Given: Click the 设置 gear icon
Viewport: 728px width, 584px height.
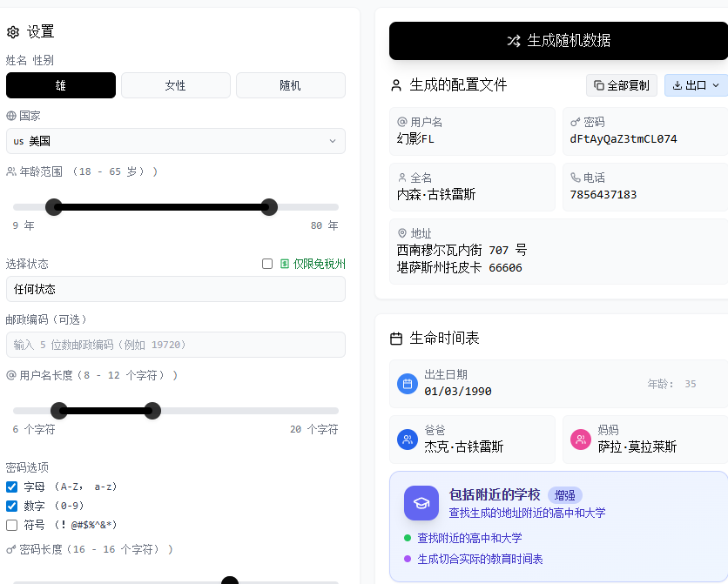Looking at the screenshot, I should 12,31.
